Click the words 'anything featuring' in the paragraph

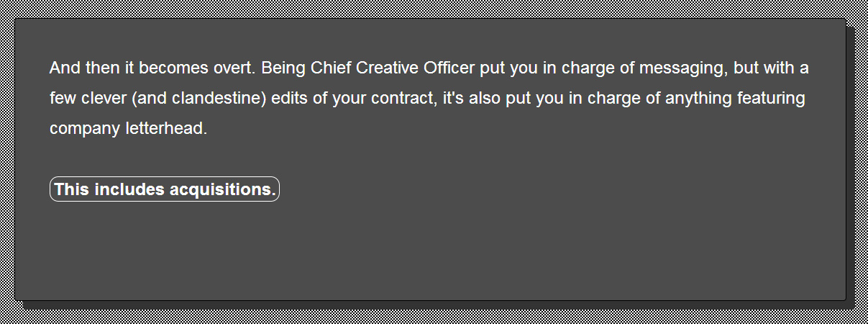(x=734, y=99)
